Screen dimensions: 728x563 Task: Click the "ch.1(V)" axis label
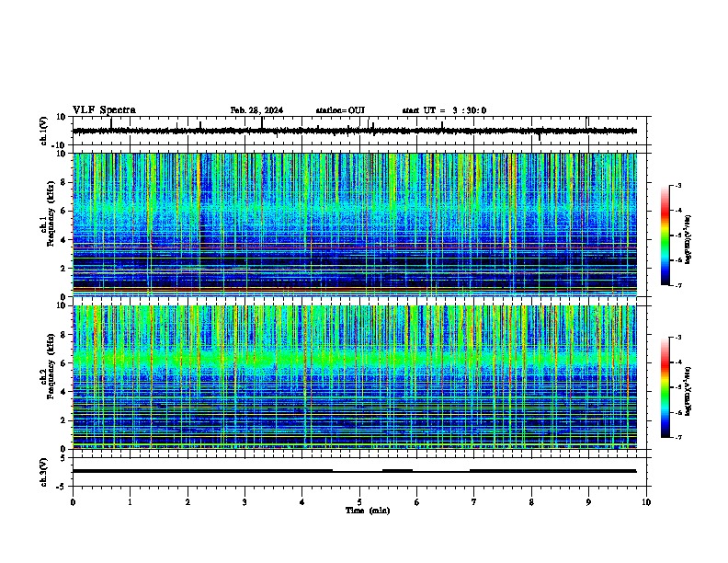[x=44, y=131]
